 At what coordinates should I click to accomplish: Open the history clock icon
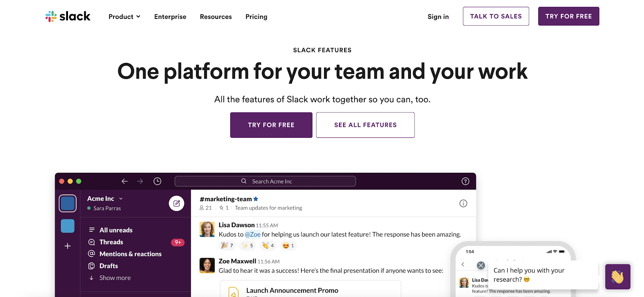157,181
